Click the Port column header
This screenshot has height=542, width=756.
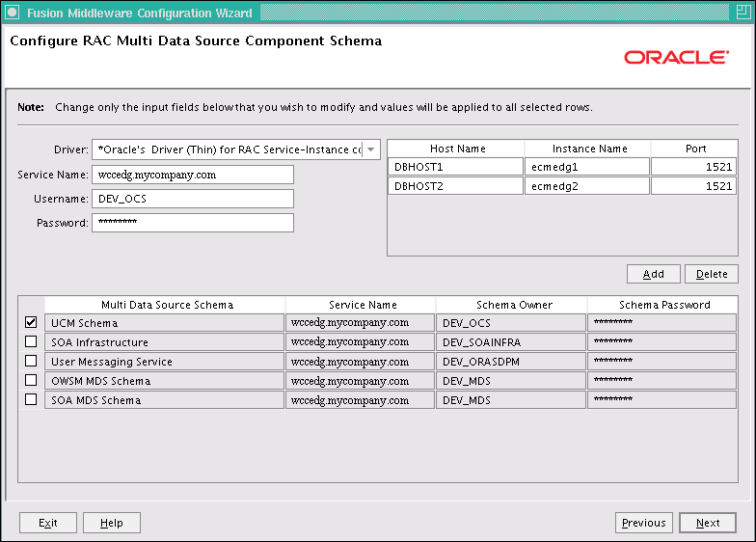[x=694, y=149]
